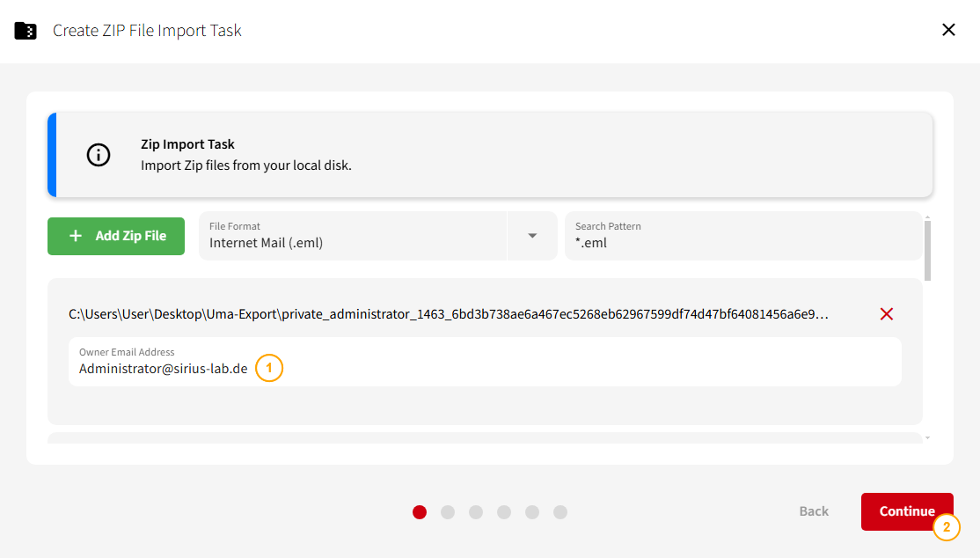
Task: Close the Create ZIP File Import Task dialog
Action: (948, 30)
